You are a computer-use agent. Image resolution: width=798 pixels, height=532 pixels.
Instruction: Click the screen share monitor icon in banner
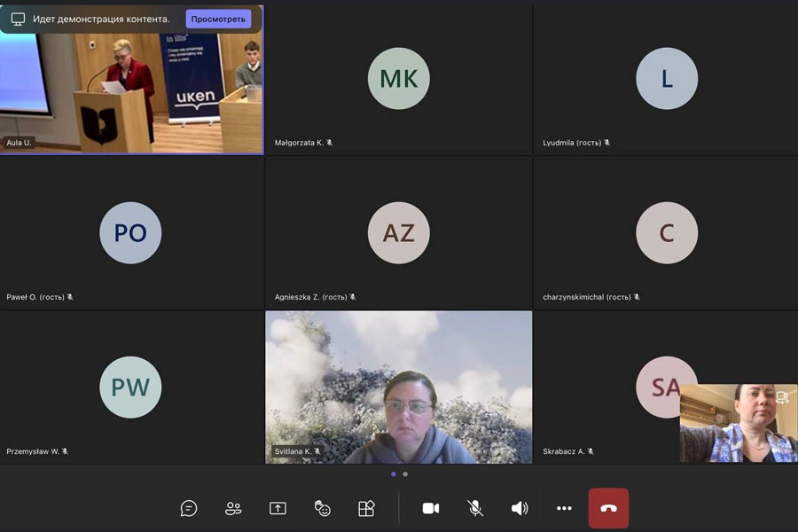19,20
